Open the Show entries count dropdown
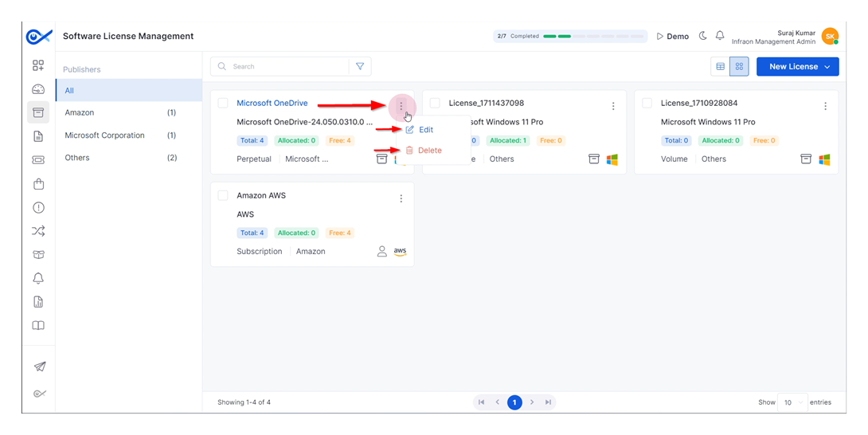The image size is (868, 435). coord(793,402)
